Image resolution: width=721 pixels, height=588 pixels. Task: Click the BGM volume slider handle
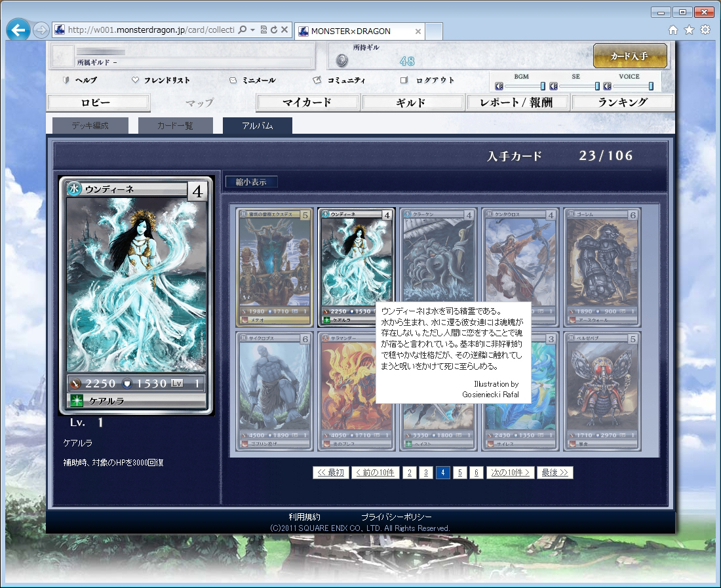click(x=543, y=86)
